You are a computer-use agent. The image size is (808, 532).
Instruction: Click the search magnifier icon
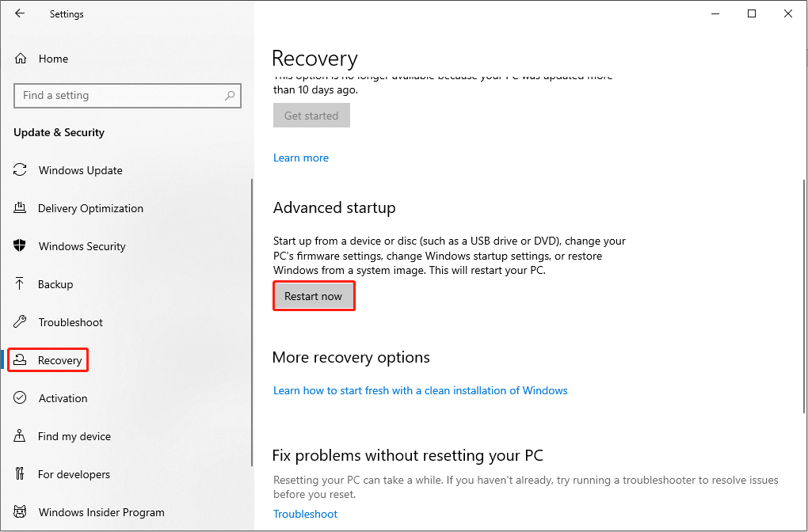click(x=230, y=95)
